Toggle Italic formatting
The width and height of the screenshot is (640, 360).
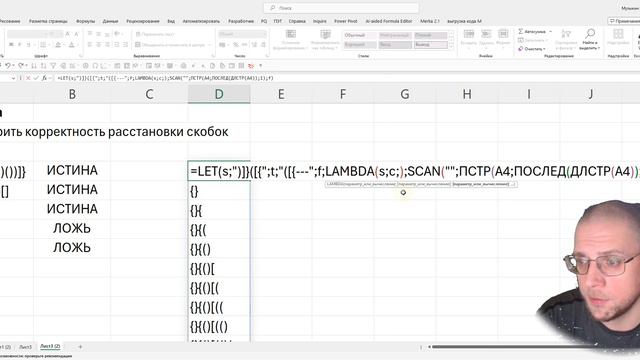[20, 44]
